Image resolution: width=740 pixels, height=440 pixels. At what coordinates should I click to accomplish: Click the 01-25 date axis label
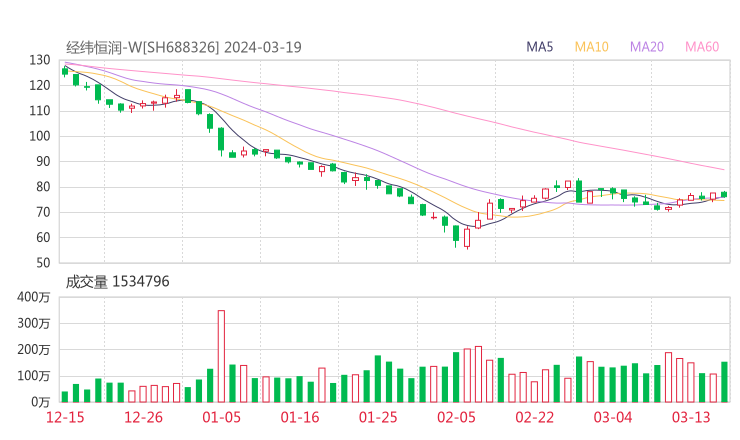pyautogui.click(x=378, y=417)
